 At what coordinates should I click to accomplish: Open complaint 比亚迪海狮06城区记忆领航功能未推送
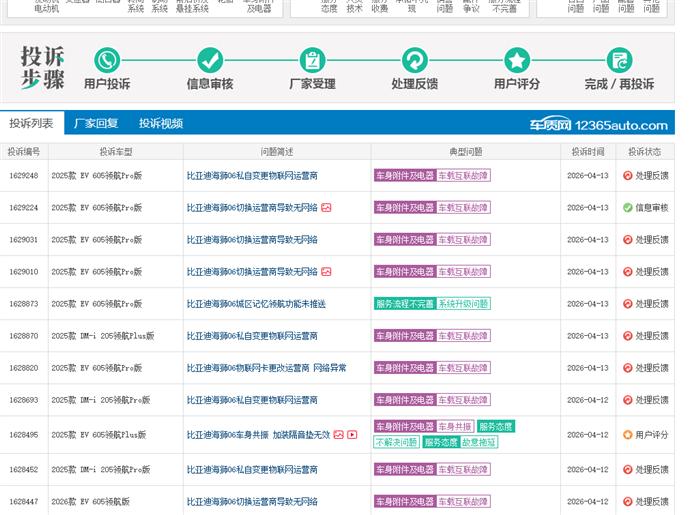tap(256, 304)
